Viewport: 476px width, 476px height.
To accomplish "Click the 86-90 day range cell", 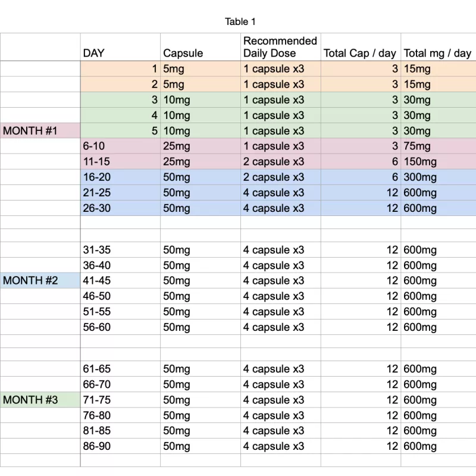I will pyautogui.click(x=120, y=446).
